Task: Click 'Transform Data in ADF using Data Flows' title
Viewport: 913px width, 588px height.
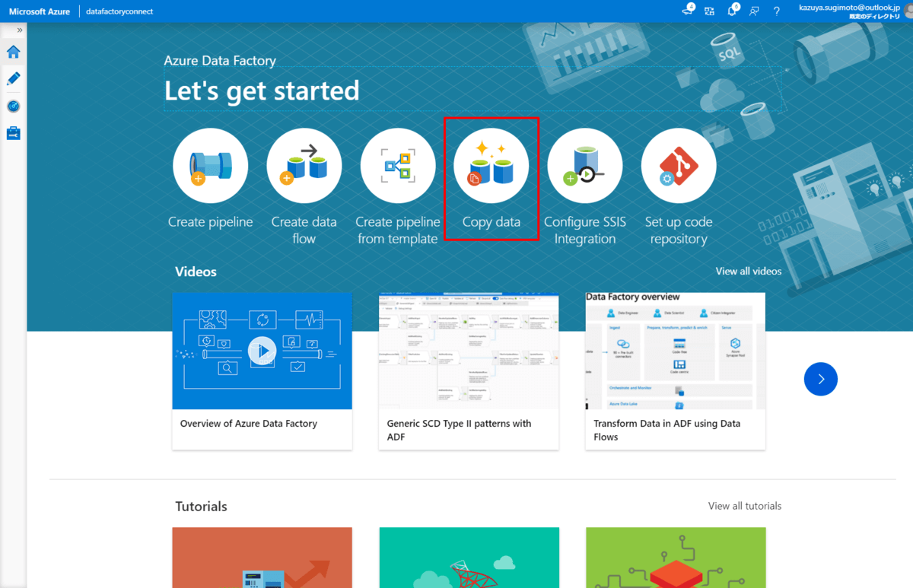Action: coord(667,431)
